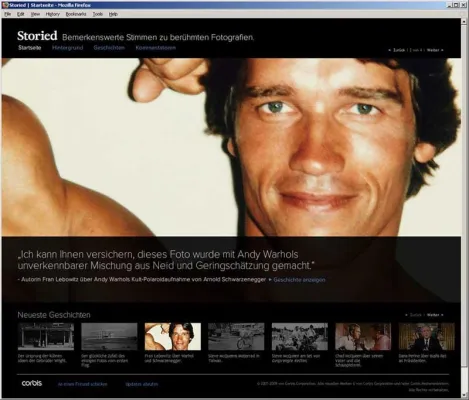Open the Fran Lebowitz Warhol Schwarzenegger thumbnail
This screenshot has height=400, width=469.
(173, 336)
